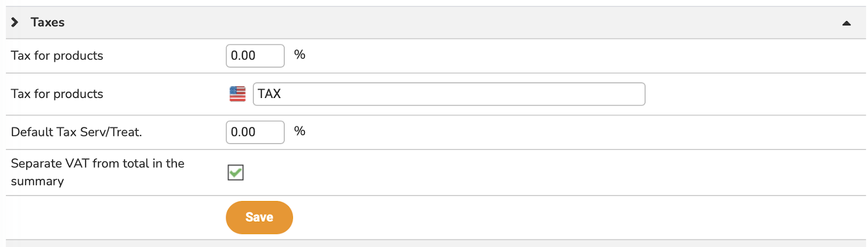Click the first Tax for products label

point(57,56)
